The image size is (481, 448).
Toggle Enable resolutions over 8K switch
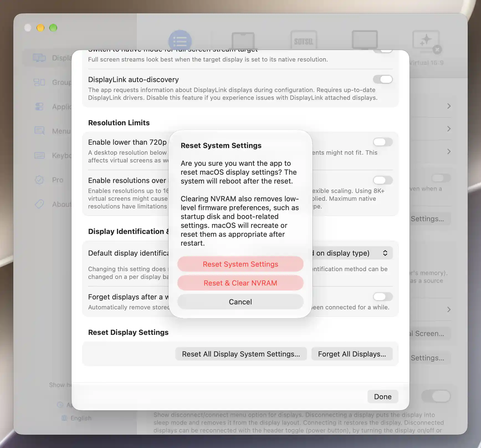pyautogui.click(x=383, y=180)
